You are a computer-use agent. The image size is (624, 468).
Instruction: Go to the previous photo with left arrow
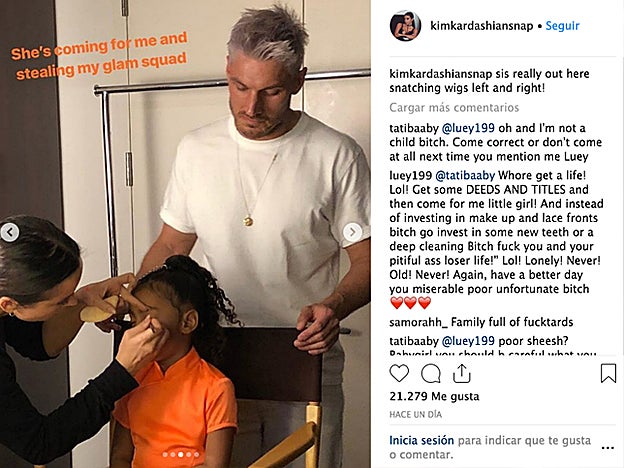(10, 232)
